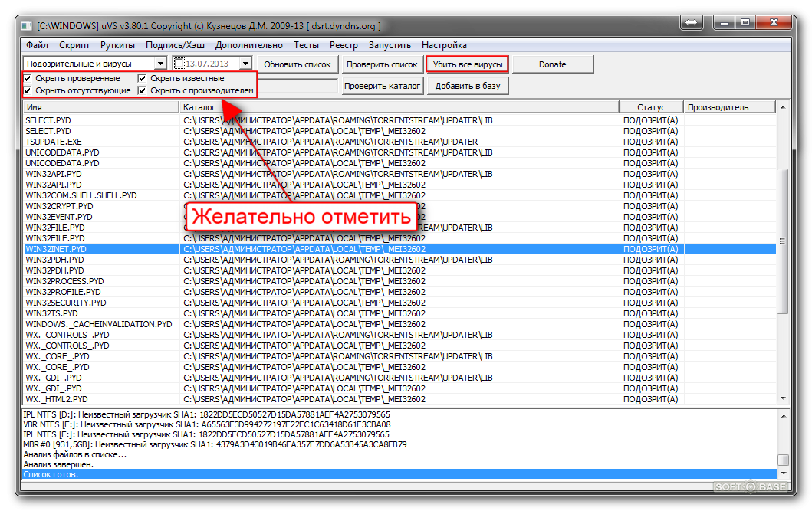
Task: Click the 'Добавить в базу' button
Action: [467, 86]
